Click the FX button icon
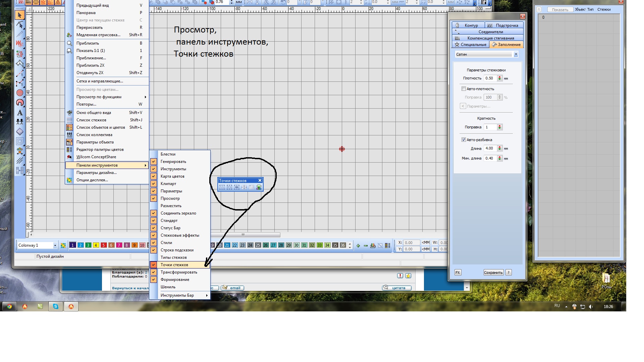Image resolution: width=644 pixels, height=362 pixels. [x=458, y=273]
